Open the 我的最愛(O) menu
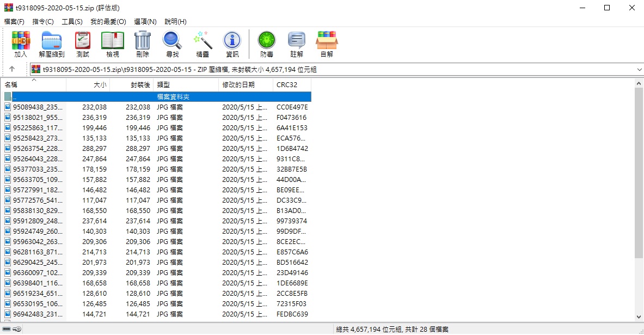The height and width of the screenshot is (335, 644). click(x=108, y=22)
